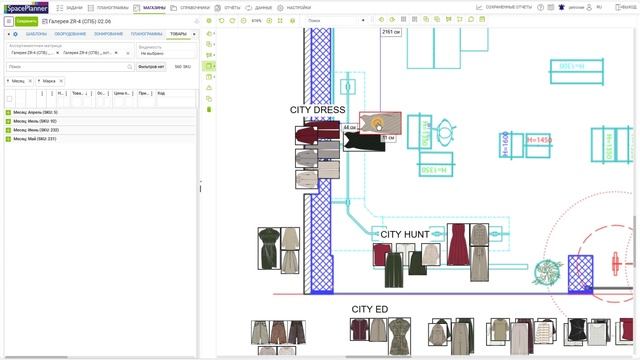640x360 pixels.
Task: Open the ОТЧЕТЫ menu item
Action: point(227,8)
